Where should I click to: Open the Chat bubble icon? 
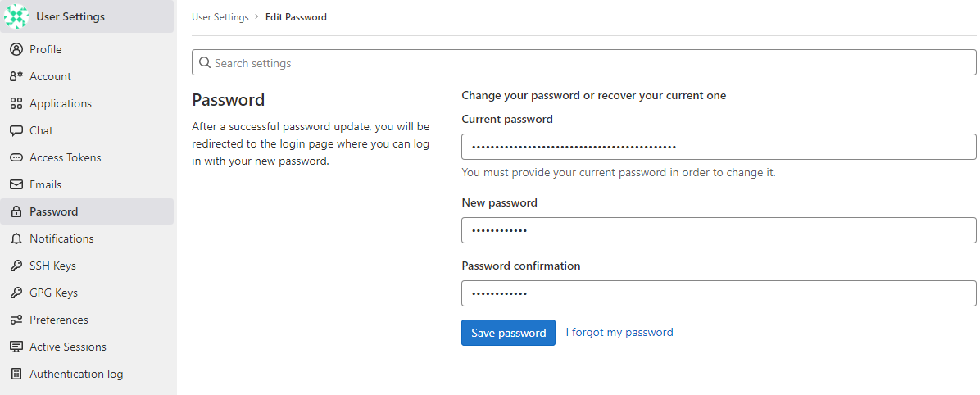(17, 130)
